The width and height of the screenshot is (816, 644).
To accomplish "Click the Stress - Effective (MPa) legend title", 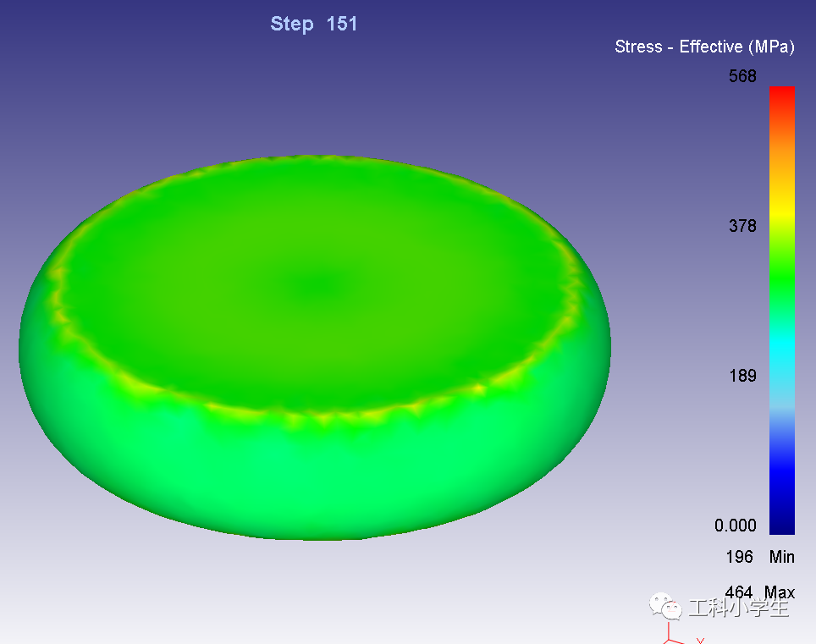I will click(704, 47).
